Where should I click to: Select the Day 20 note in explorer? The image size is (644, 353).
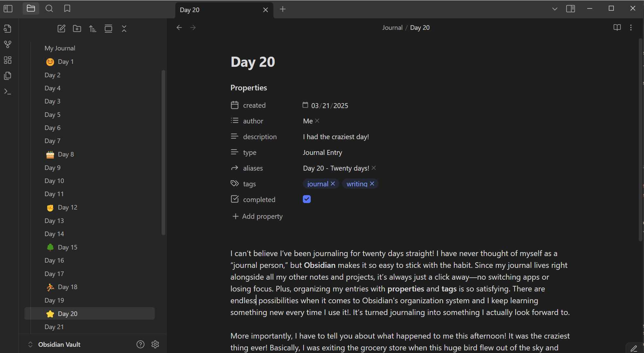click(x=90, y=313)
